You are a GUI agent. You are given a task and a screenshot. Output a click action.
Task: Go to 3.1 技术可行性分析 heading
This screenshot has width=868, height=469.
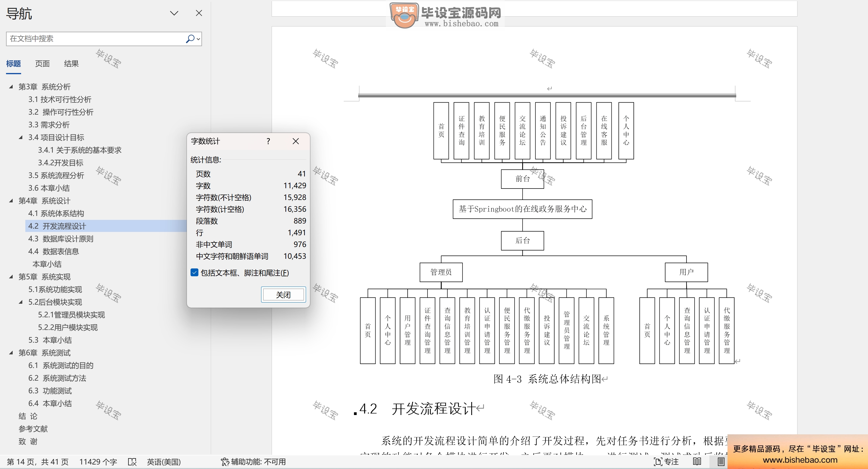(x=60, y=100)
